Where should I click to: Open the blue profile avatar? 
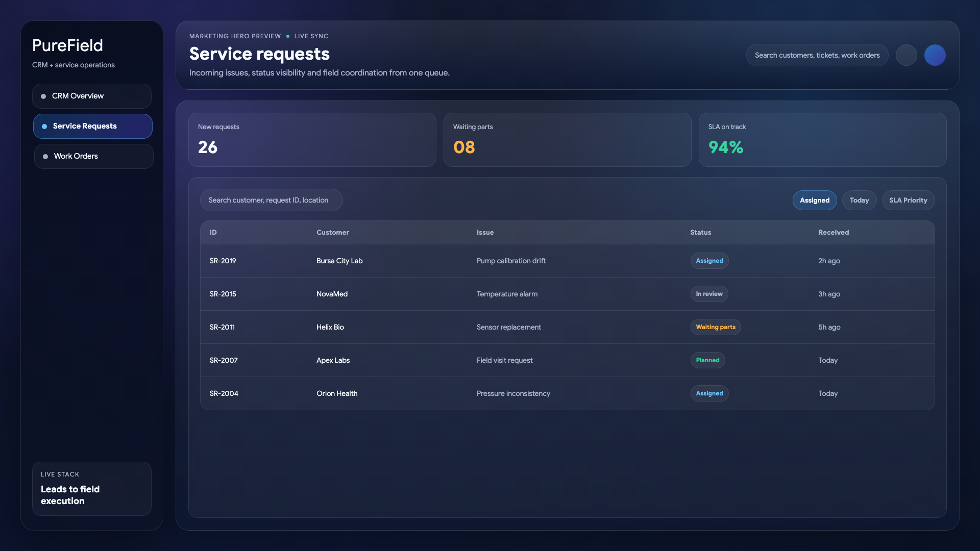pos(935,55)
